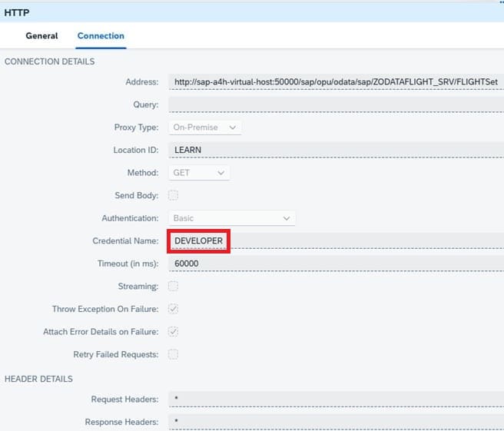Disable Attach Error Details on Failure
The image size is (504, 431).
point(174,332)
